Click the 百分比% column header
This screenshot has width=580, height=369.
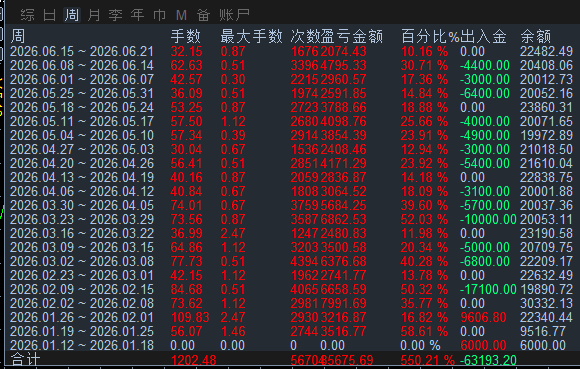coord(430,37)
